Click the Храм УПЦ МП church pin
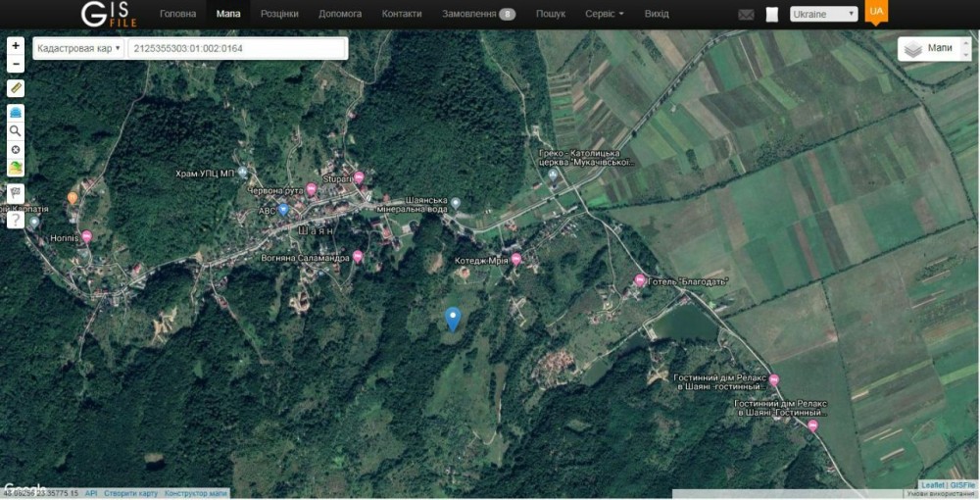980x500 pixels. (243, 172)
